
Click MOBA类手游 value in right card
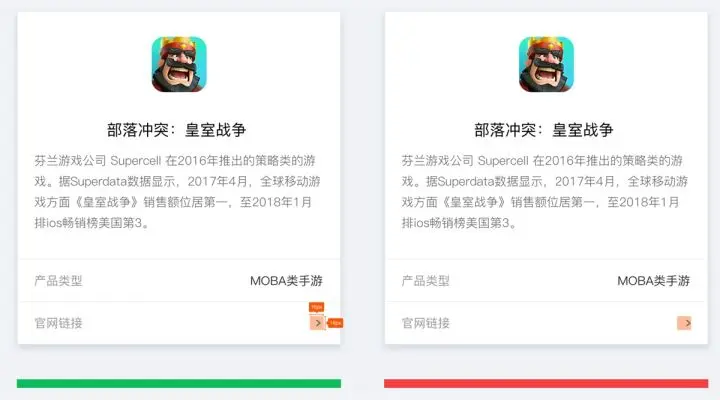click(653, 281)
